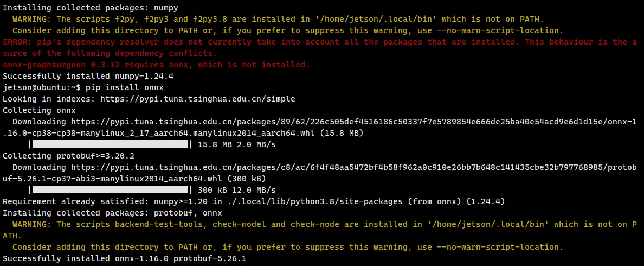644x266 pixels.
Task: Click the 'pip install onnx' command text
Action: point(124,87)
